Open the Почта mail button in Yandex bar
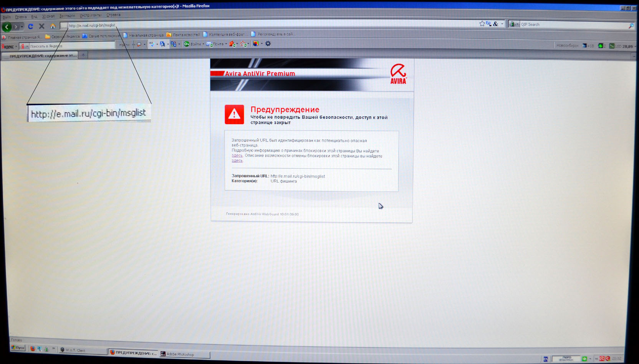The width and height of the screenshot is (639, 364). pyautogui.click(x=215, y=44)
